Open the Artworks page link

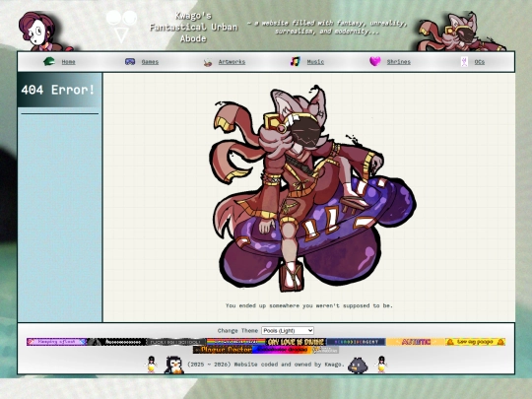click(232, 62)
